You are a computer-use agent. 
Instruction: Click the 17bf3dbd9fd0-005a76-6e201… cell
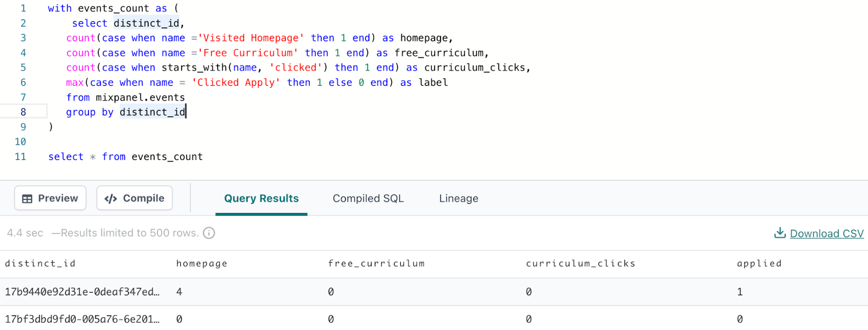tap(82, 319)
